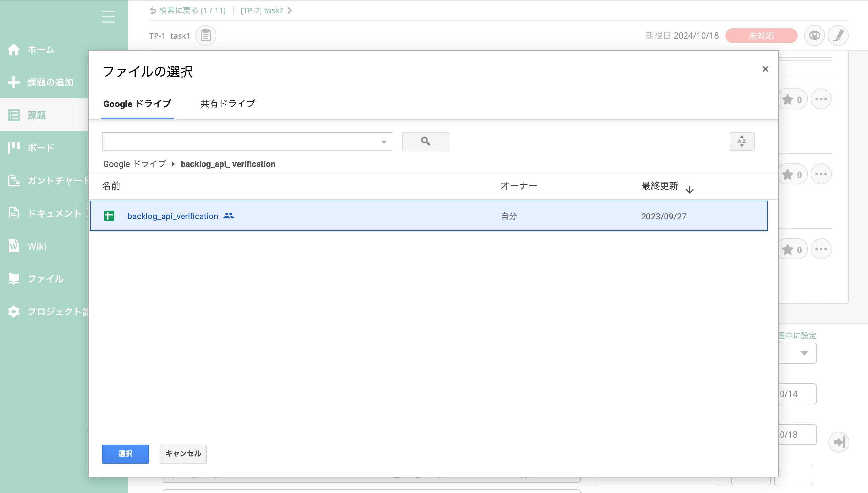Screen dimensions: 868x493
Task: Click the A-Z sort order icon
Action: tap(742, 142)
